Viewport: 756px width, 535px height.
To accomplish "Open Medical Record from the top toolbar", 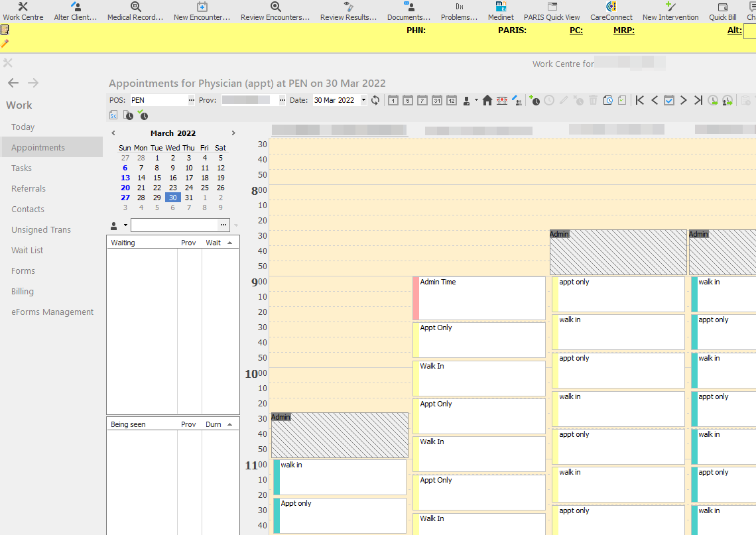I will click(x=135, y=10).
